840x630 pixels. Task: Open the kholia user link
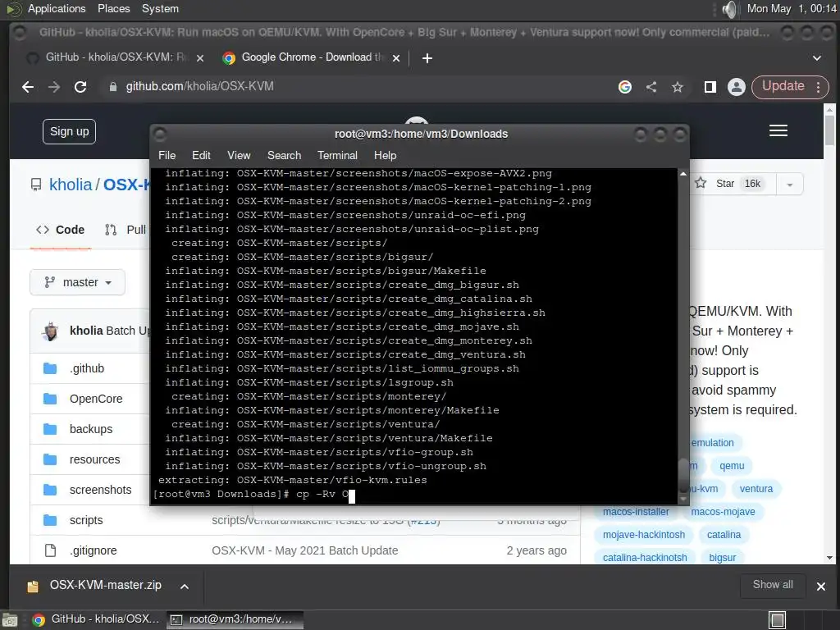pyautogui.click(x=71, y=185)
